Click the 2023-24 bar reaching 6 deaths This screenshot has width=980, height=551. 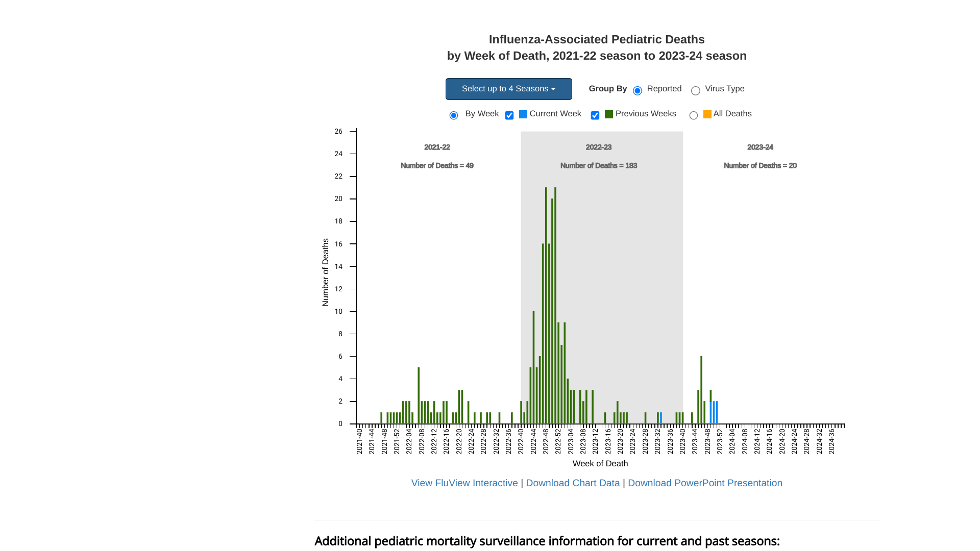701,390
